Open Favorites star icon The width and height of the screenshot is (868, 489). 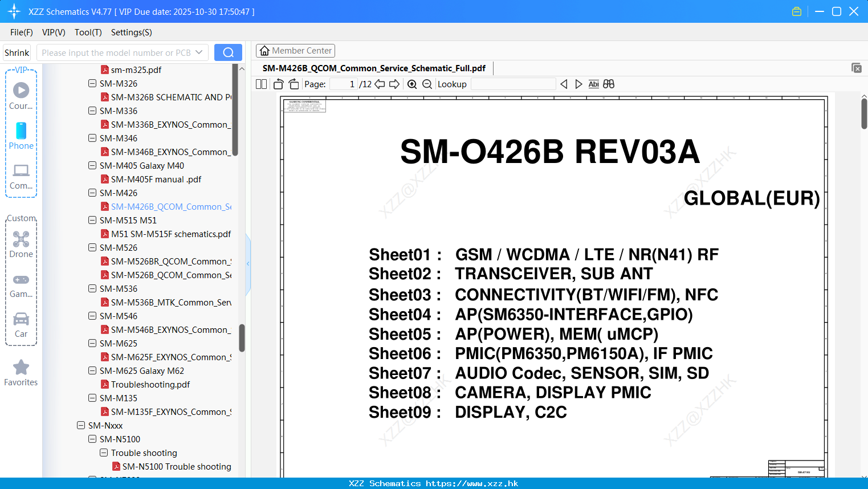coord(21,367)
